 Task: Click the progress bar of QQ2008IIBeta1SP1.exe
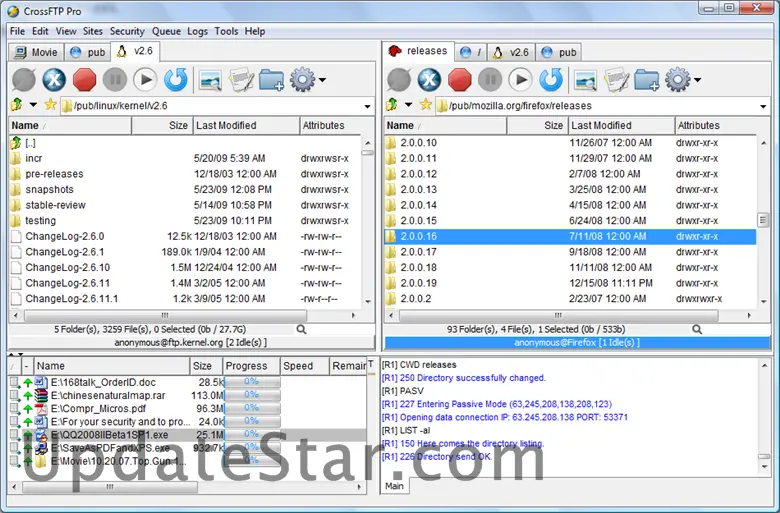coord(251,435)
